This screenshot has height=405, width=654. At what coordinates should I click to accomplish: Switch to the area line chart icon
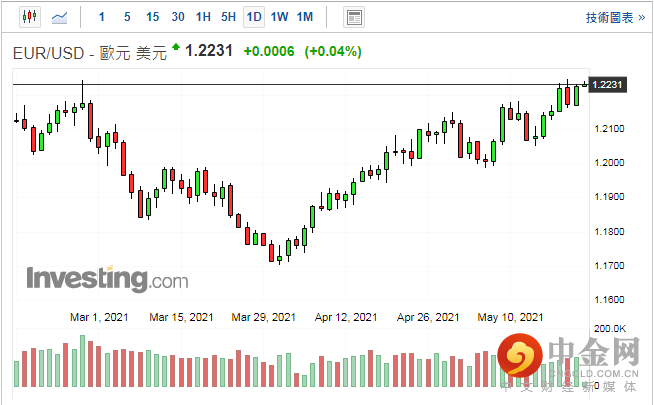click(59, 18)
